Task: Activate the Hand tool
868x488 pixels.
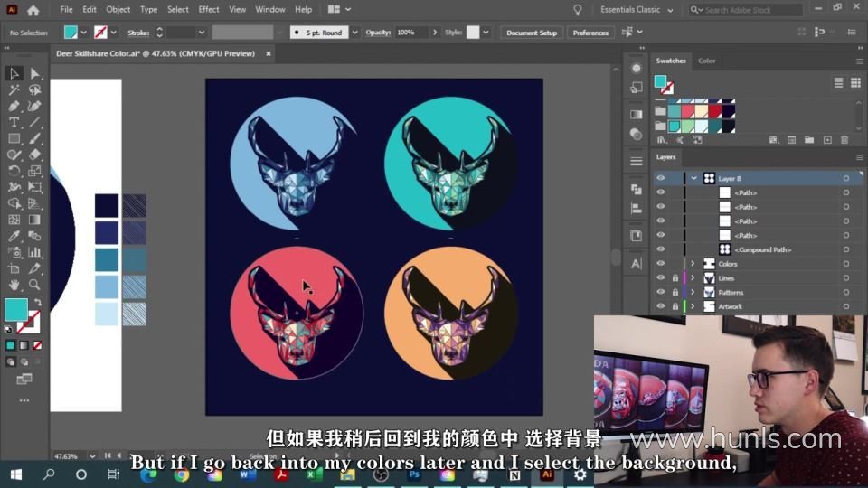Action: point(14,285)
